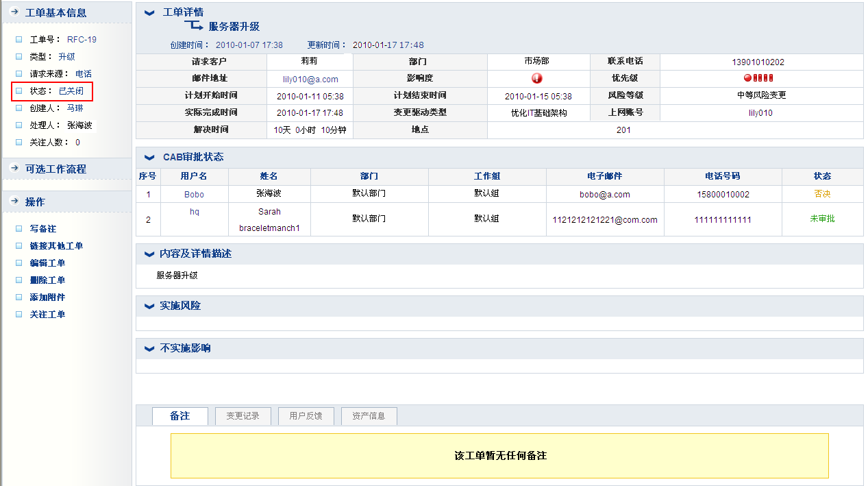The image size is (868, 486).
Task: Open the 用户反馈 tab
Action: click(x=306, y=416)
